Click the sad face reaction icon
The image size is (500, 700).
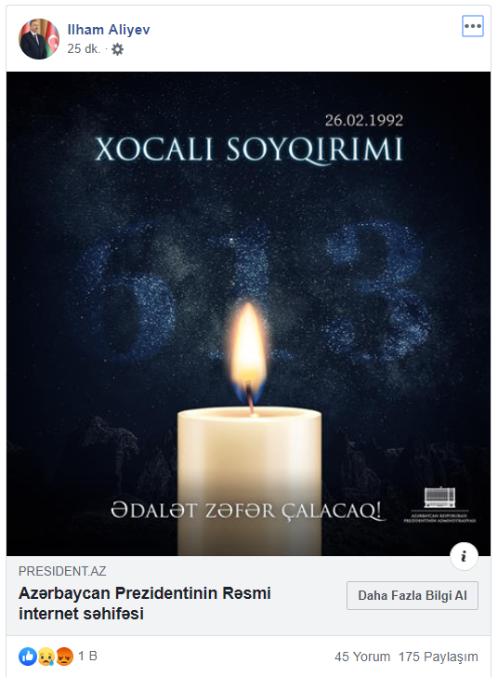46,657
